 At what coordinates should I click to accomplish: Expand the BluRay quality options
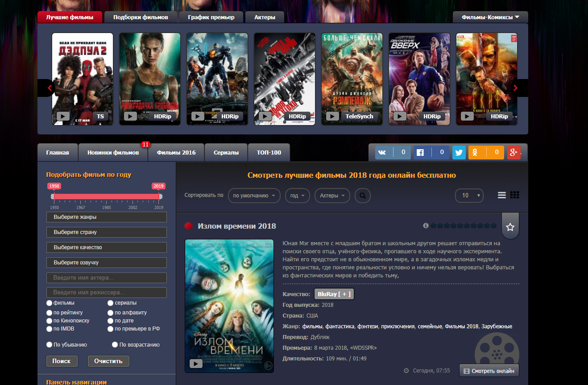pos(334,294)
